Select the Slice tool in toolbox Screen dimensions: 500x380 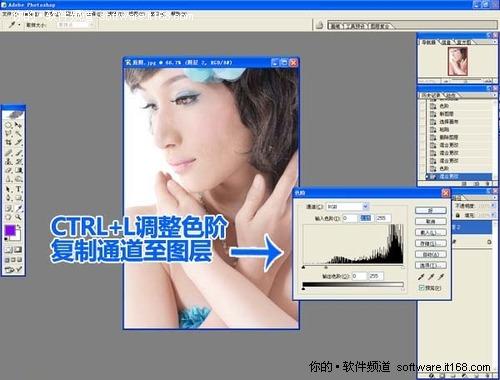[x=18, y=142]
